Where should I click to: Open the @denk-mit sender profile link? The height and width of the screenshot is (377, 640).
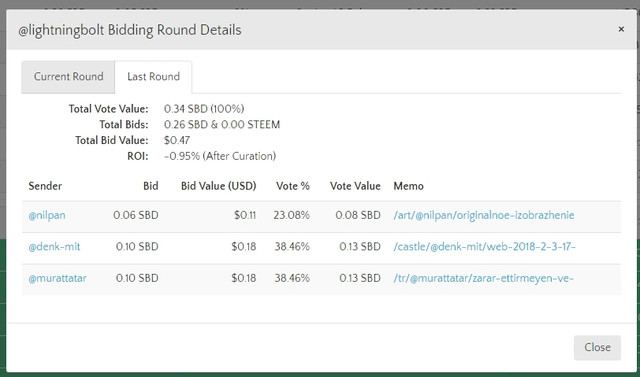click(x=54, y=246)
